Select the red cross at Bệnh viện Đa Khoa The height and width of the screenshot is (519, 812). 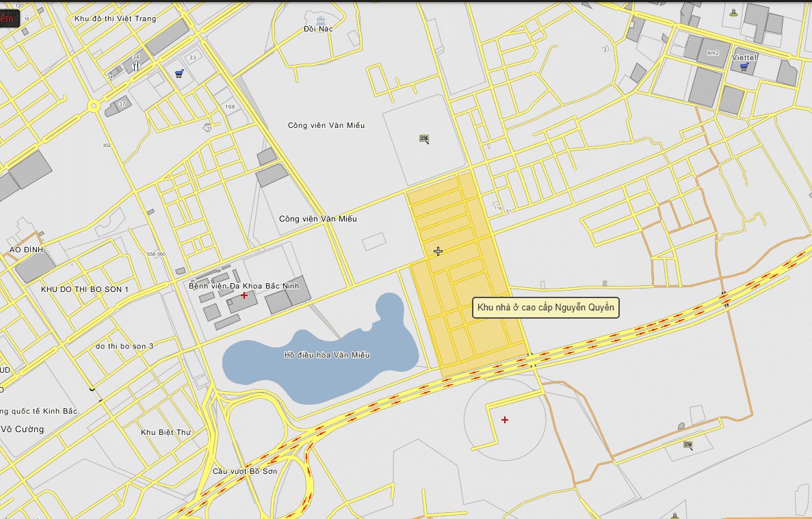[244, 295]
